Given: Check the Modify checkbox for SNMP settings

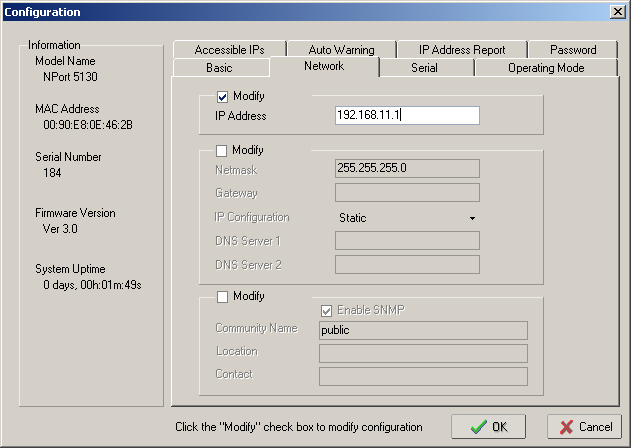Looking at the screenshot, I should pyautogui.click(x=223, y=296).
